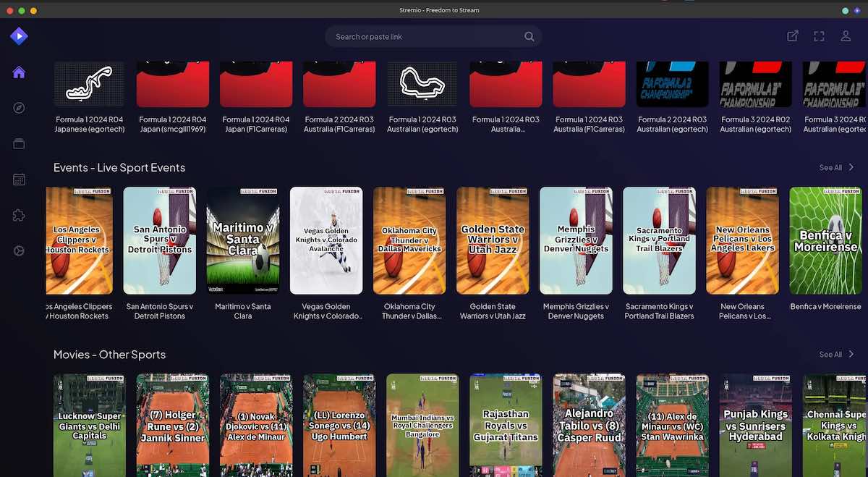This screenshot has height=477, width=868.
Task: Click green status icon in title bar
Action: click(845, 11)
